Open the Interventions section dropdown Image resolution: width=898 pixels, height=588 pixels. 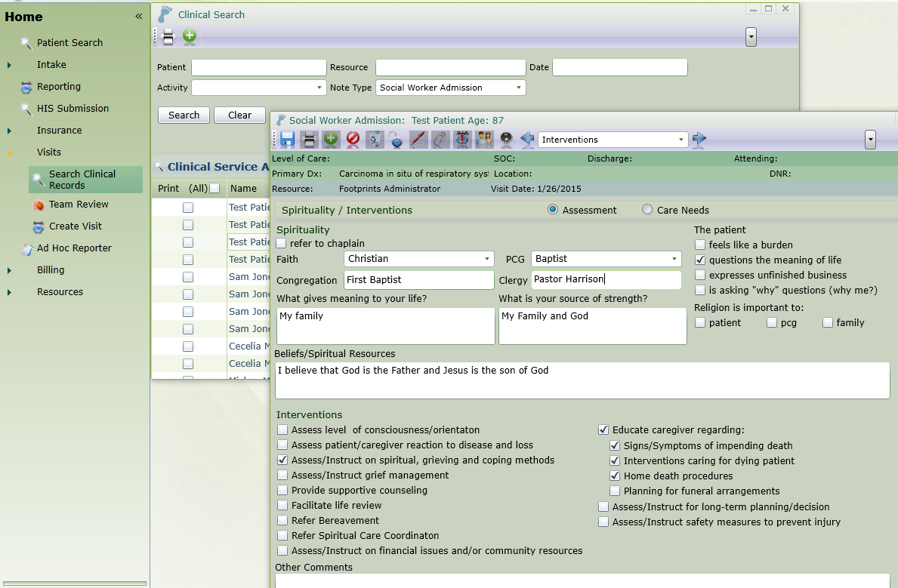pyautogui.click(x=680, y=139)
